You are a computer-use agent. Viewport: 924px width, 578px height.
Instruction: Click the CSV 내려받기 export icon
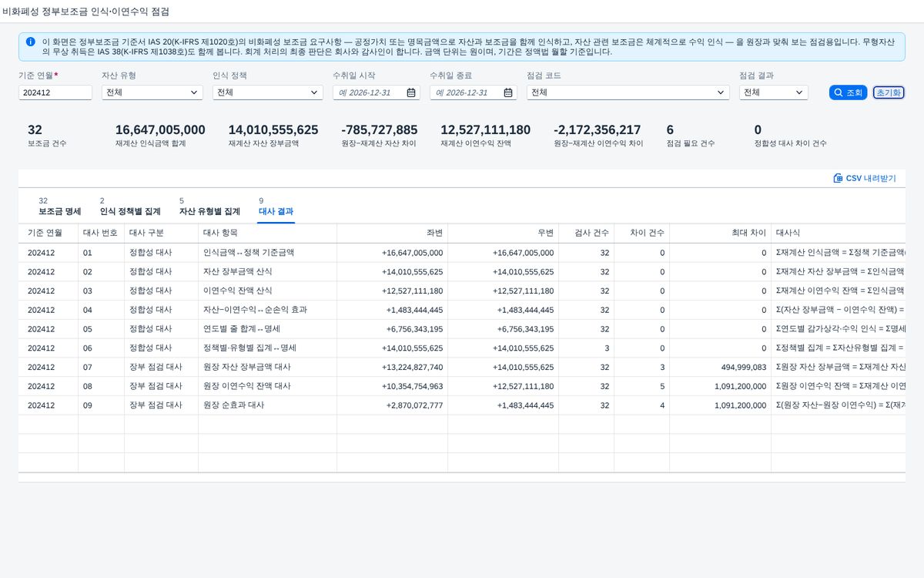point(838,178)
